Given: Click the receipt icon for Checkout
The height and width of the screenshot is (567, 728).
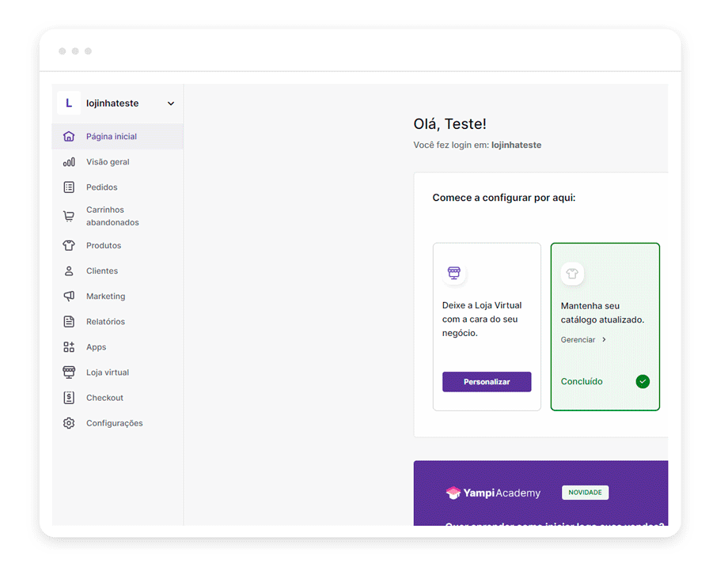Looking at the screenshot, I should (69, 398).
